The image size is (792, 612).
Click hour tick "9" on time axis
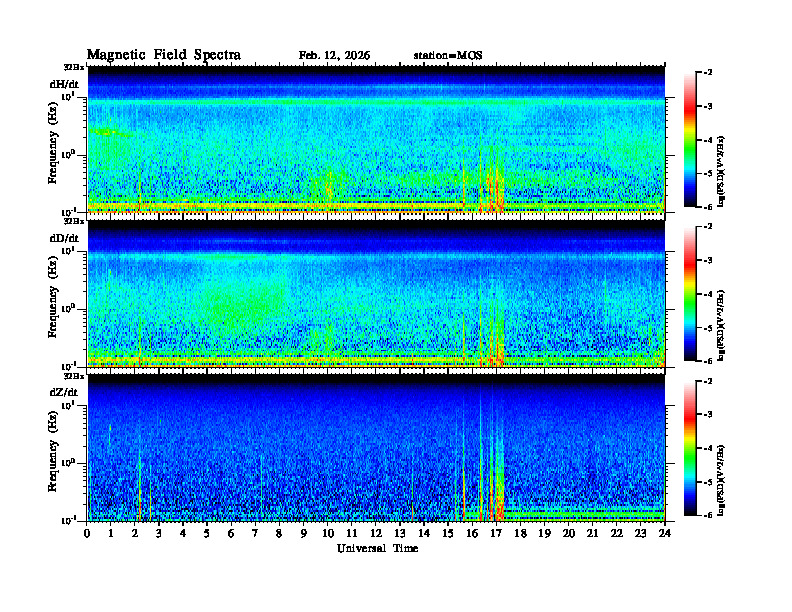coord(304,533)
